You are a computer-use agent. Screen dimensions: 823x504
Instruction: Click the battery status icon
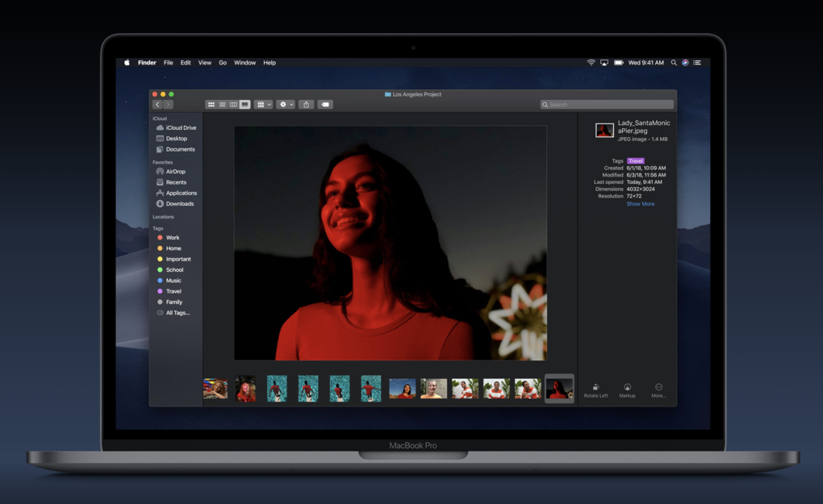click(x=619, y=62)
